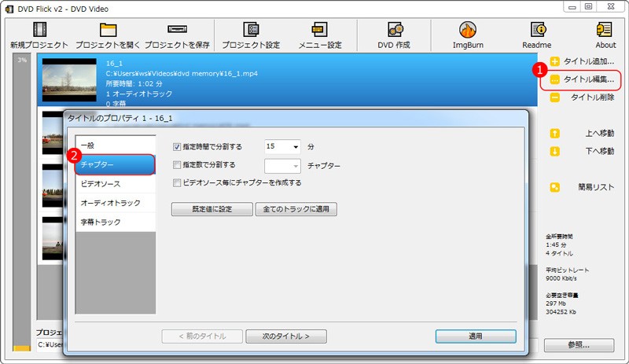Click the 参照... (Browse) button
Image resolution: width=629 pixels, height=364 pixels.
[579, 345]
